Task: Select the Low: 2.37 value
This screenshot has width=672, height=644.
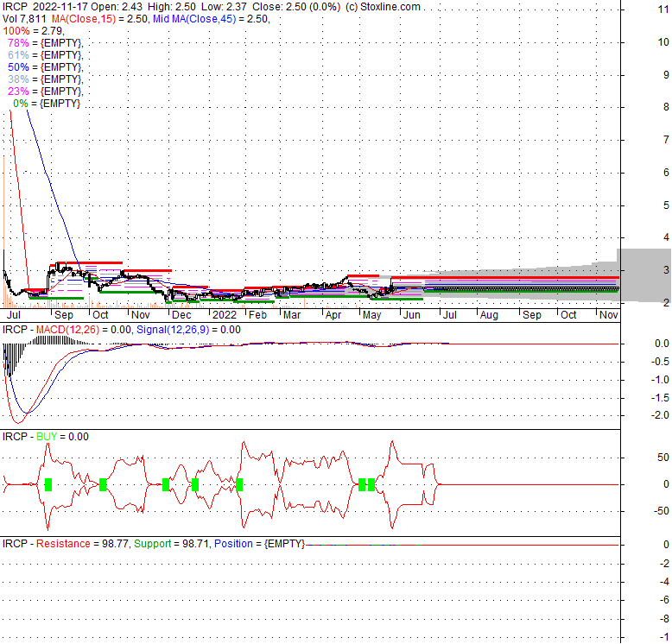Action: pos(224,7)
